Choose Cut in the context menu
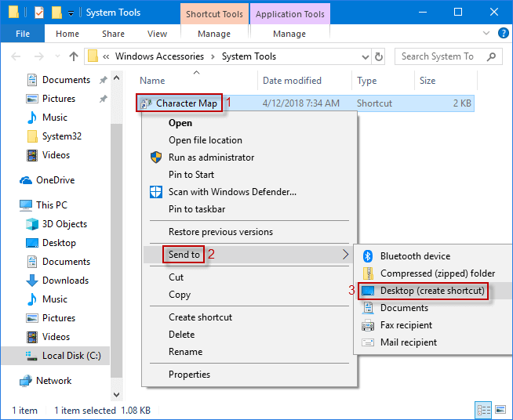The image size is (513, 420). point(249,277)
